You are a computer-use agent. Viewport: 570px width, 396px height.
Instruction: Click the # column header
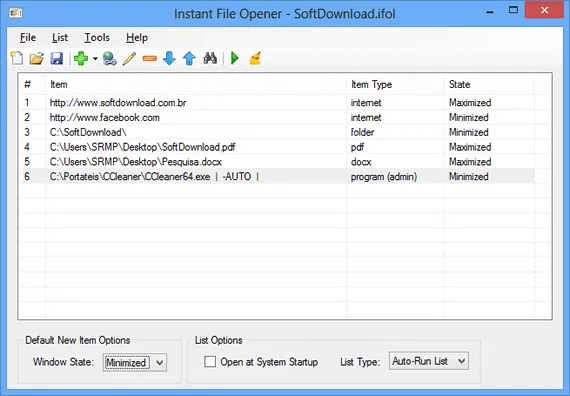coord(32,84)
